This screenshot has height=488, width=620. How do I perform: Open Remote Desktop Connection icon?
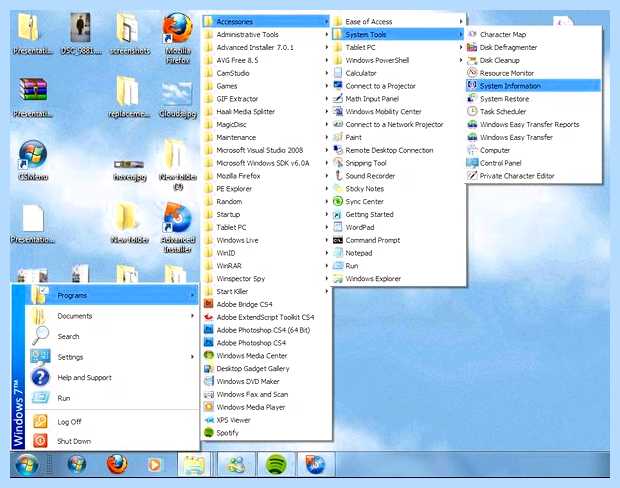coord(338,150)
